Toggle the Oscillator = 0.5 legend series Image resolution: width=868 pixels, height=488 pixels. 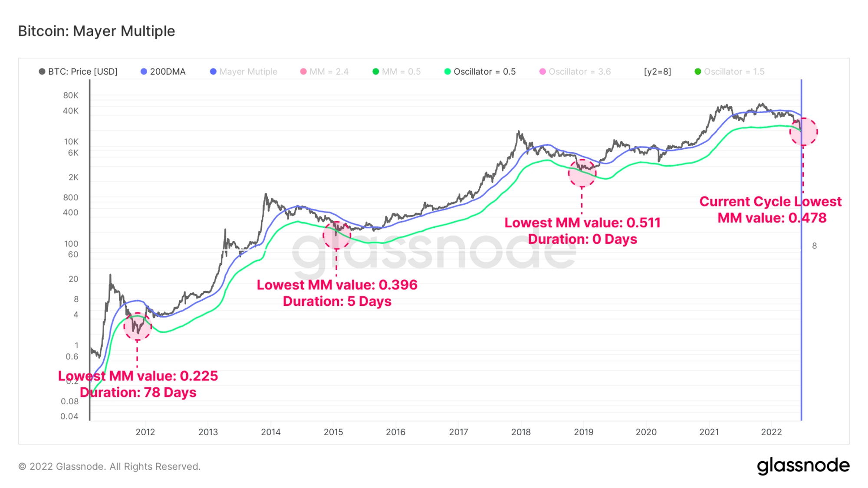[480, 72]
